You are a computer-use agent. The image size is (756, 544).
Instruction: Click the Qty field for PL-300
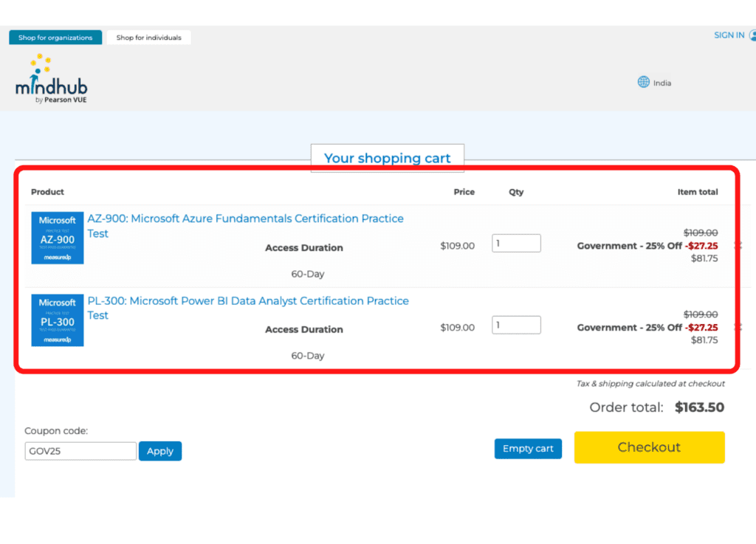515,324
